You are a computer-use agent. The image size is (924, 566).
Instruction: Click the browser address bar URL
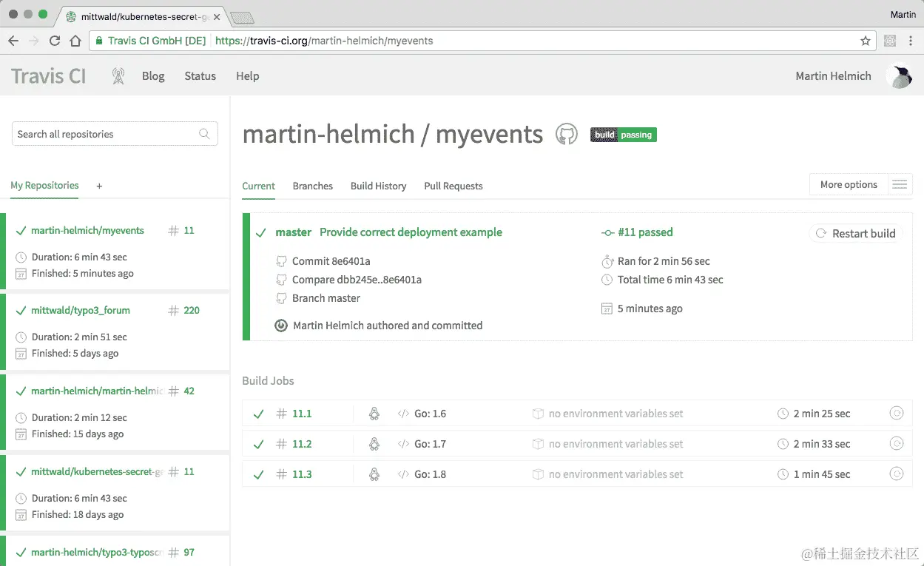click(324, 41)
